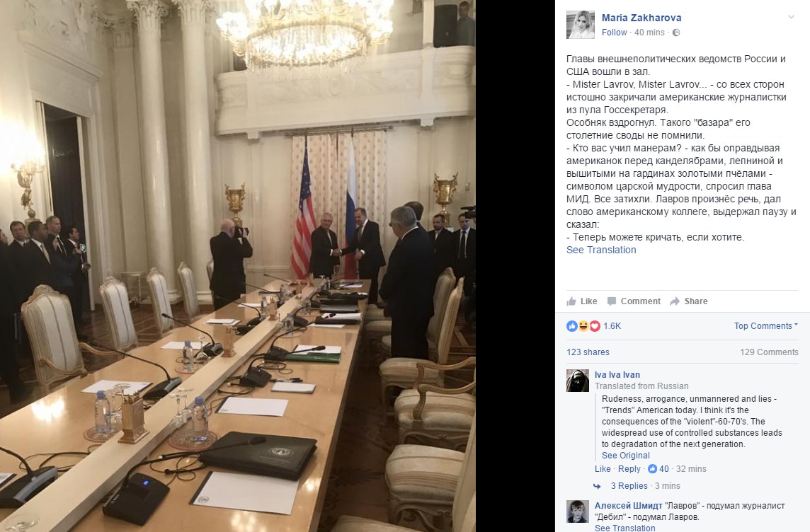Click See Translation below the post text
The image size is (810, 532).
[x=601, y=250]
